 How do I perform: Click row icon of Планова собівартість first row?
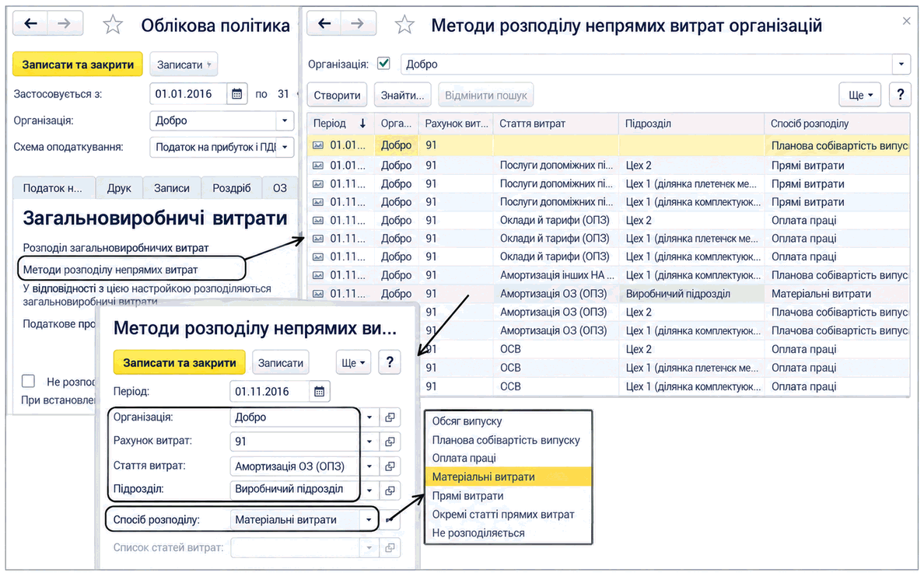(317, 145)
